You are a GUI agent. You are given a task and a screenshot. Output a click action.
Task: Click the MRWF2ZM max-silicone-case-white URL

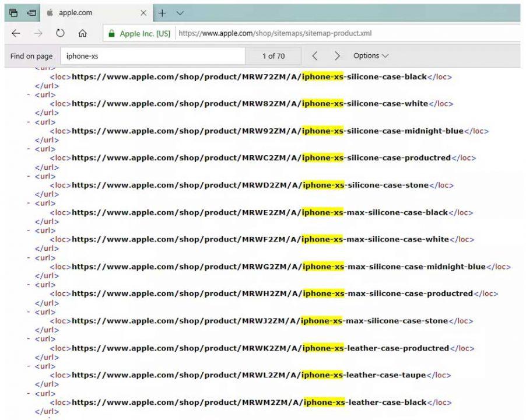click(260, 239)
